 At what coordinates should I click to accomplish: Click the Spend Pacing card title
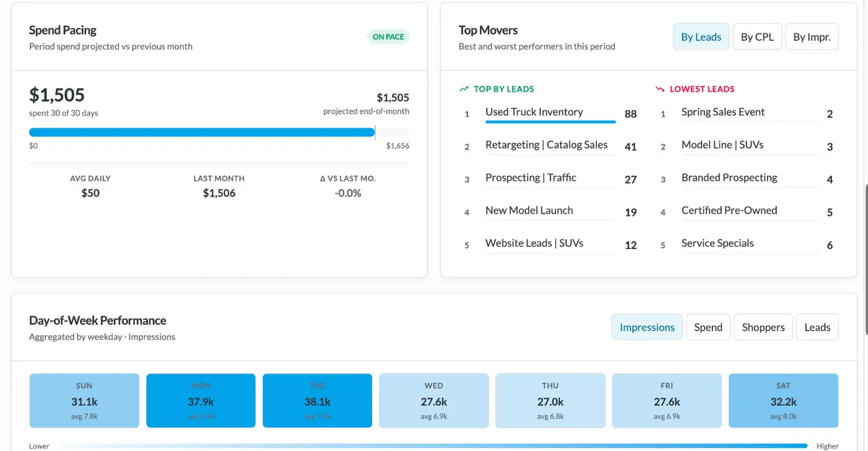click(63, 30)
